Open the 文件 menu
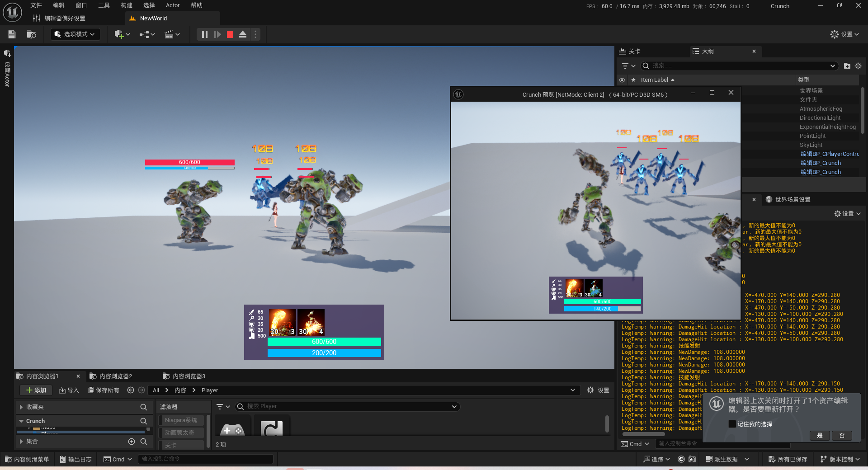 coord(36,5)
